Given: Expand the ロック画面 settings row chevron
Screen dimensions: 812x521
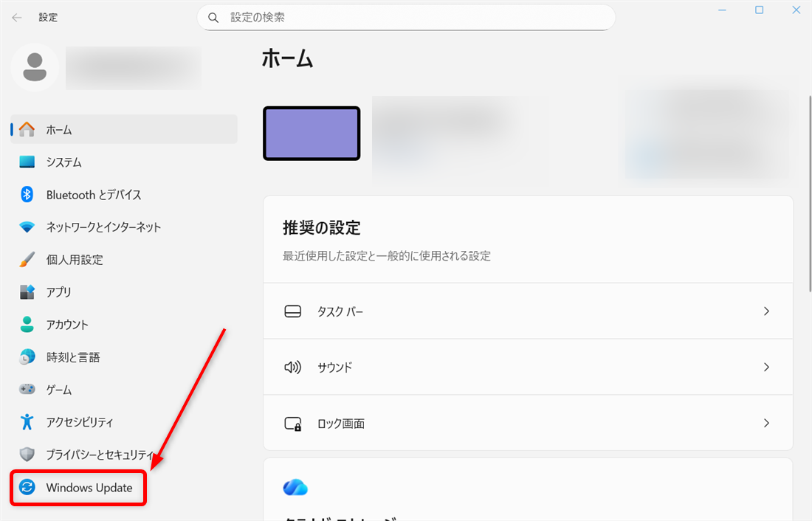Looking at the screenshot, I should [x=765, y=423].
